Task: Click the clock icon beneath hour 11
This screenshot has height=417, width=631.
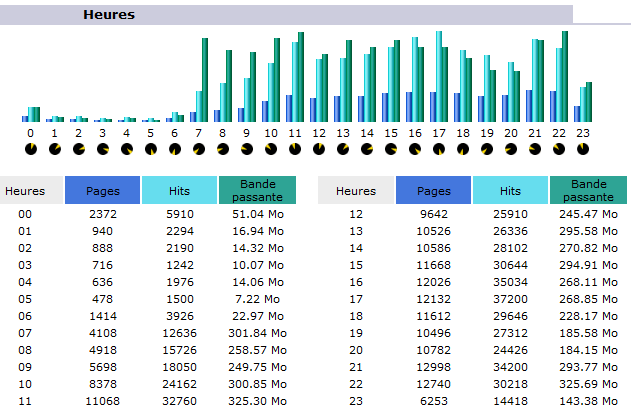Action: point(295,149)
